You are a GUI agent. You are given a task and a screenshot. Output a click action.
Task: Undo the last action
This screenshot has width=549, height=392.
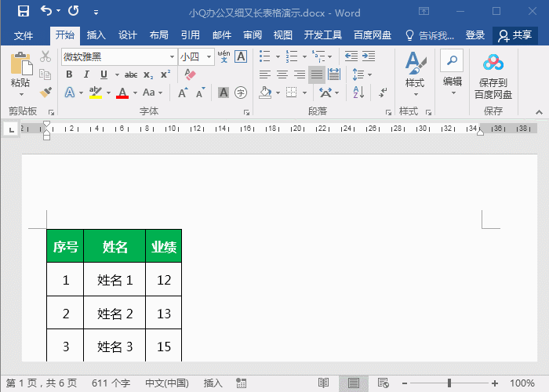[x=45, y=11]
